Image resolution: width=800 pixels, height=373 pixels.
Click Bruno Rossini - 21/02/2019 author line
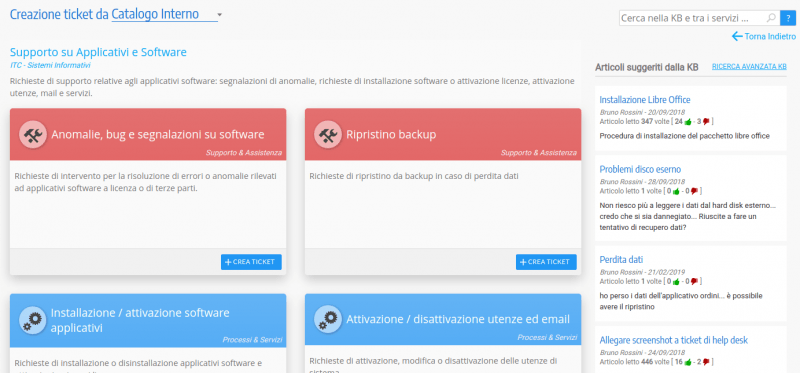[x=642, y=272]
